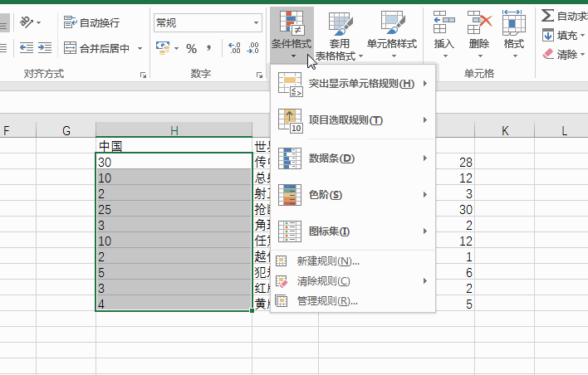Click the AutoSum sigma icon
The image size is (588, 375).
547,16
